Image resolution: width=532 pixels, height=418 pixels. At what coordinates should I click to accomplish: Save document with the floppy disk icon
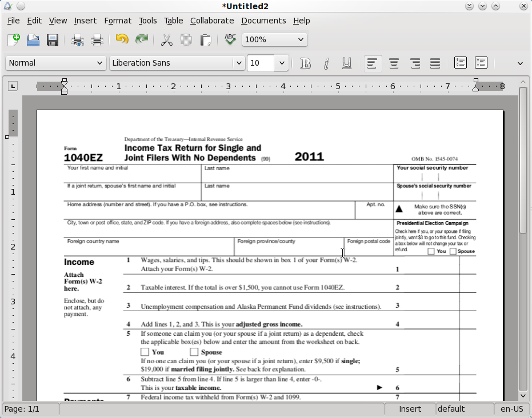tap(53, 40)
